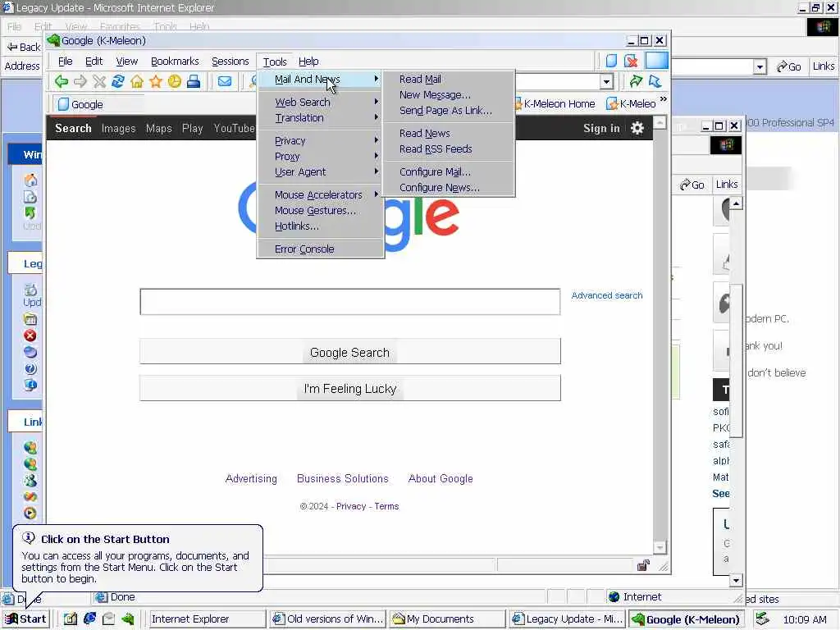Click the new layer page icon in menu bar
Viewport: 840px width, 630px height.
tap(611, 61)
